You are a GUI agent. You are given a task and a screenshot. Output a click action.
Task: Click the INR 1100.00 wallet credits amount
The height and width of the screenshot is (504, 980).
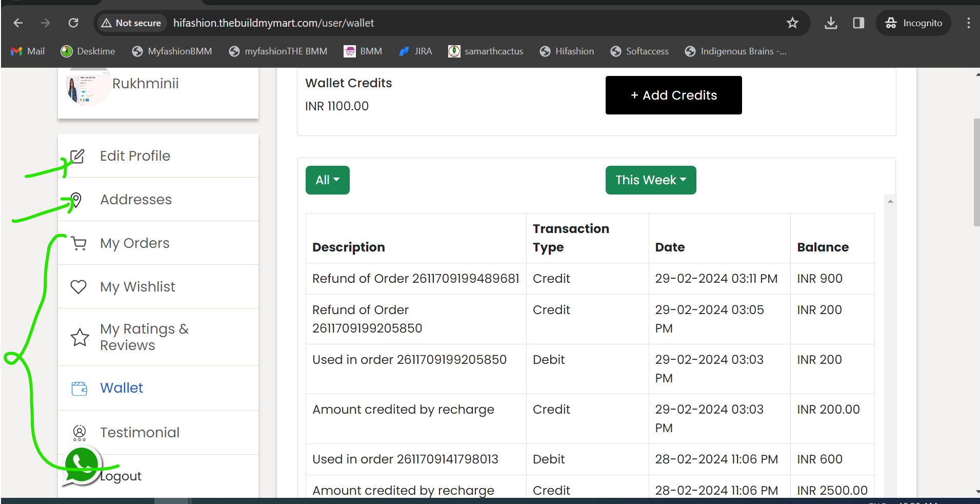tap(337, 106)
